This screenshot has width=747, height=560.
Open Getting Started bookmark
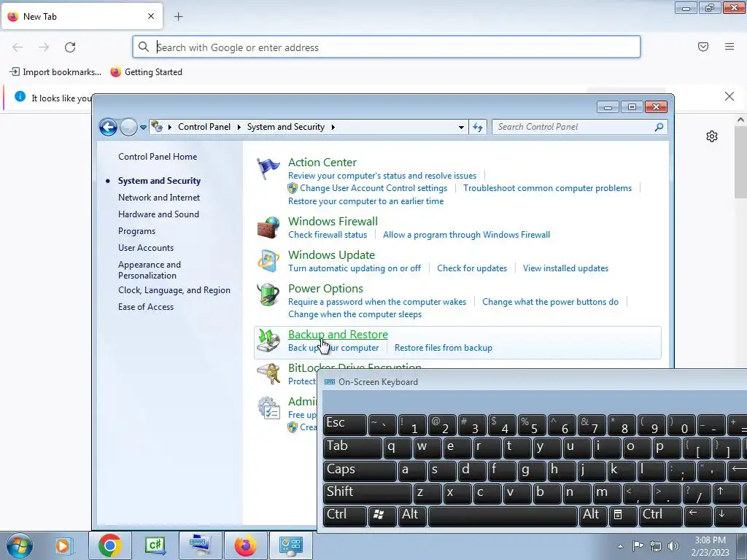pyautogui.click(x=146, y=72)
